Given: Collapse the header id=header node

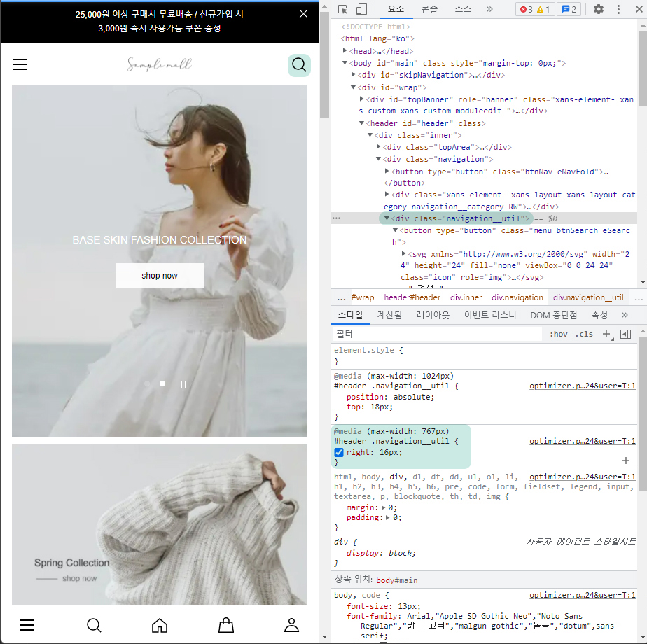Looking at the screenshot, I should tap(361, 123).
